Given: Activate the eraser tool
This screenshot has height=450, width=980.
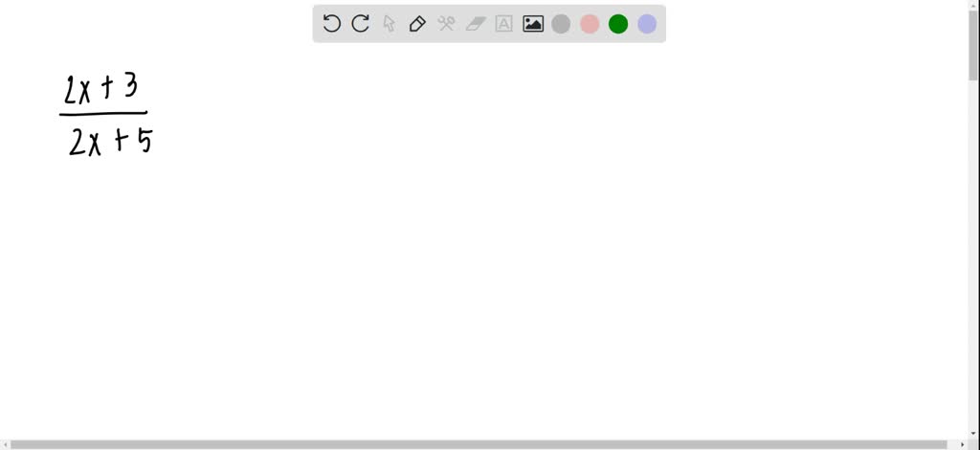Looking at the screenshot, I should (x=476, y=24).
